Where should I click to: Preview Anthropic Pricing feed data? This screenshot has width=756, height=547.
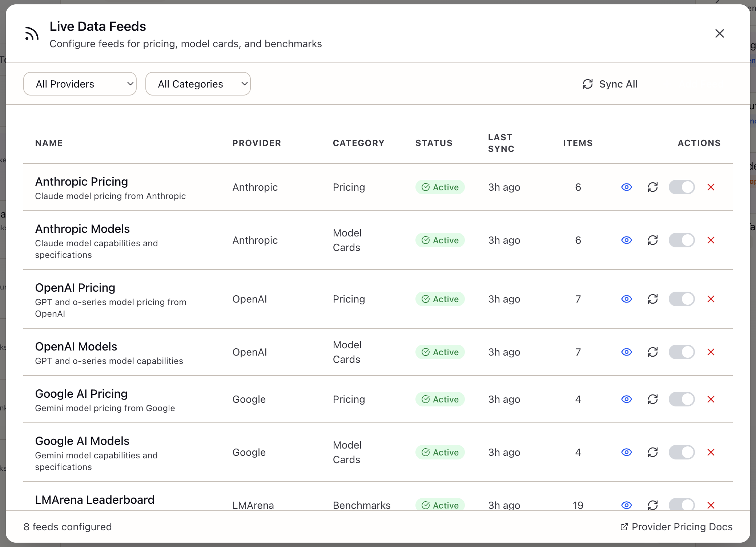(626, 187)
